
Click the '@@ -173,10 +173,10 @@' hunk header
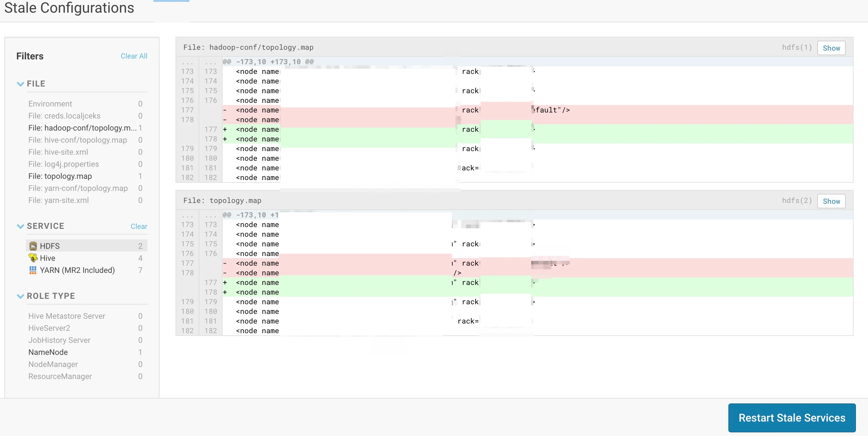[268, 62]
